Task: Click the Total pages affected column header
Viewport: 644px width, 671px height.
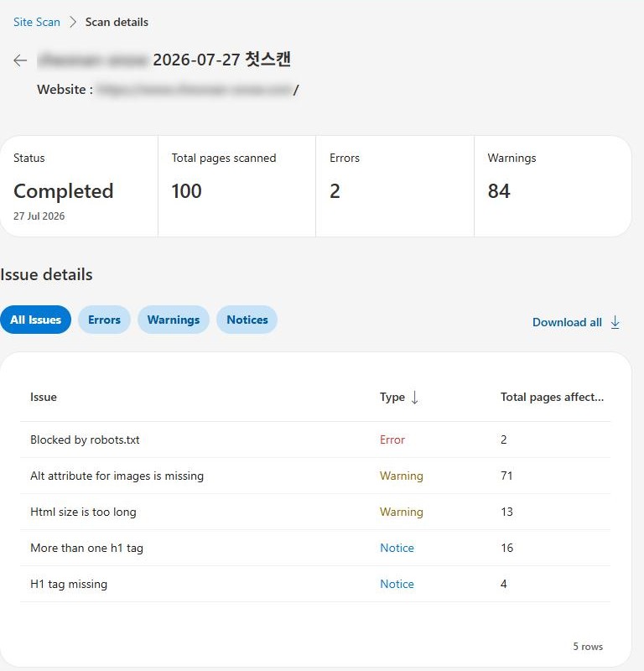Action: pyautogui.click(x=552, y=397)
